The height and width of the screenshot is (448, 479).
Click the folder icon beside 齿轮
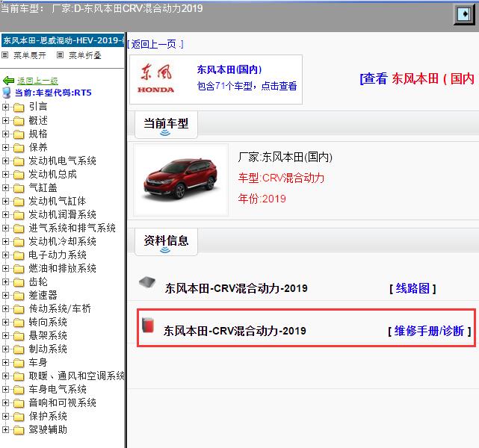(x=19, y=282)
